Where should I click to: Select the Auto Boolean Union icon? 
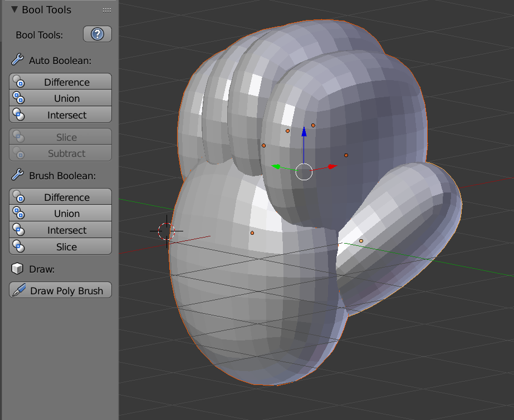point(18,98)
